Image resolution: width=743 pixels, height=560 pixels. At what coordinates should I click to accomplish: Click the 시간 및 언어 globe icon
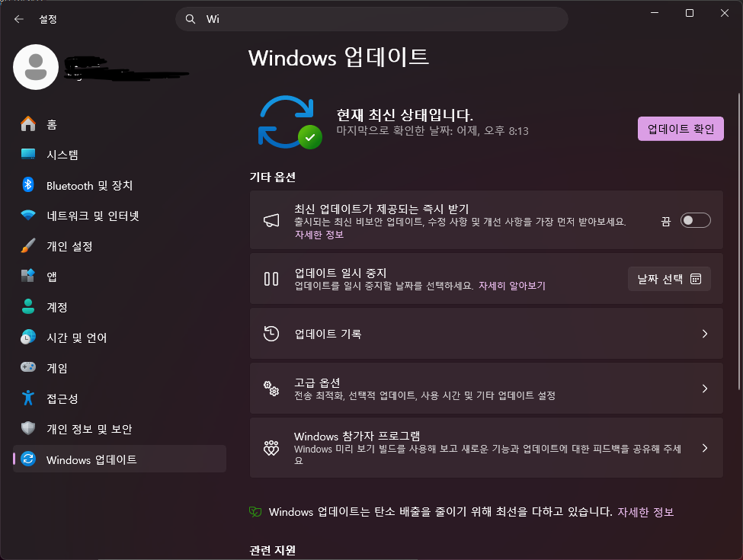tap(28, 337)
